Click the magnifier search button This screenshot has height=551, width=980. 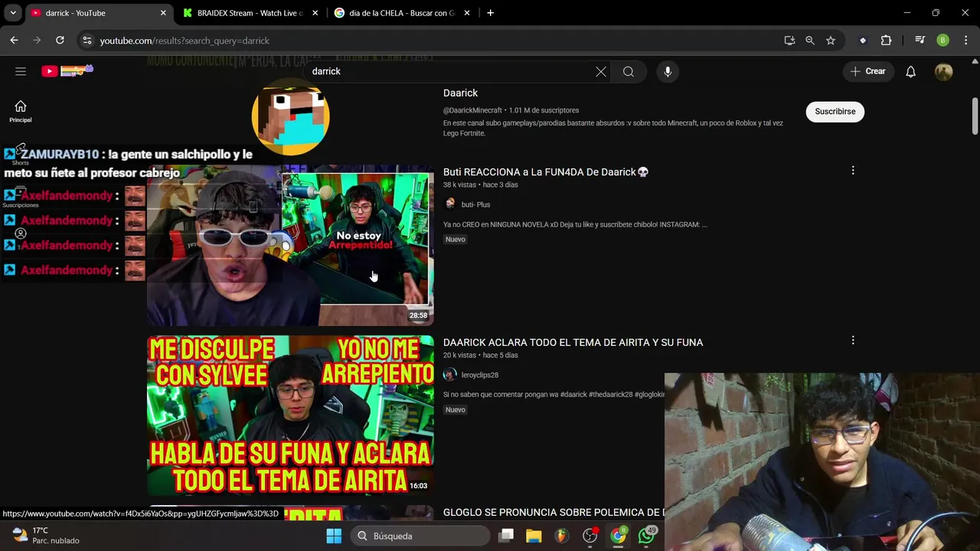coord(629,71)
